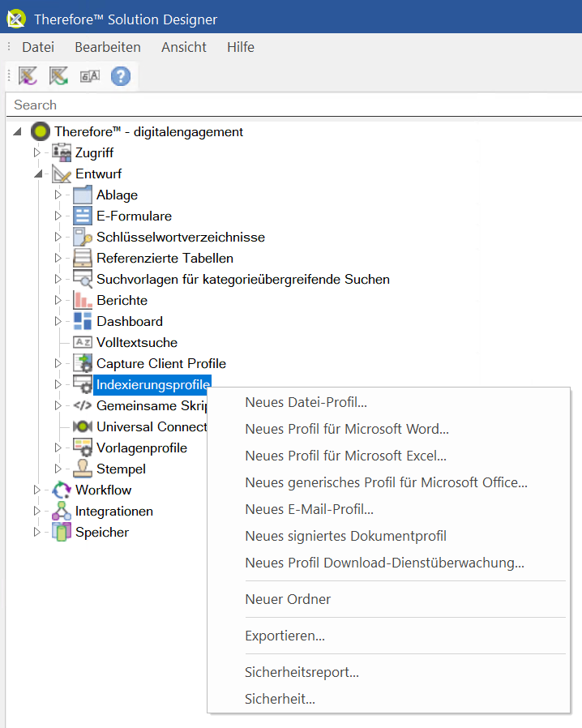Expand the Suchvorlagen node
The height and width of the screenshot is (728, 582).
pyautogui.click(x=58, y=279)
